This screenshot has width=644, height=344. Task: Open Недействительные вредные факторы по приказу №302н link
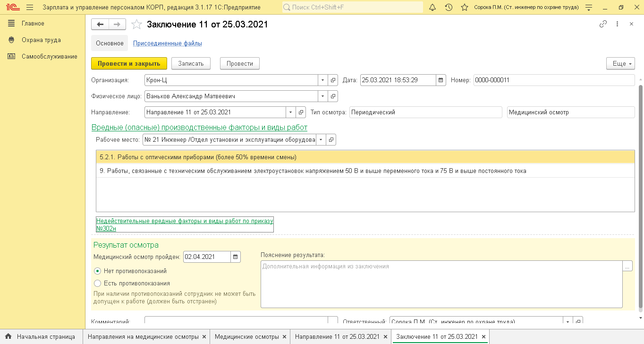(x=185, y=224)
